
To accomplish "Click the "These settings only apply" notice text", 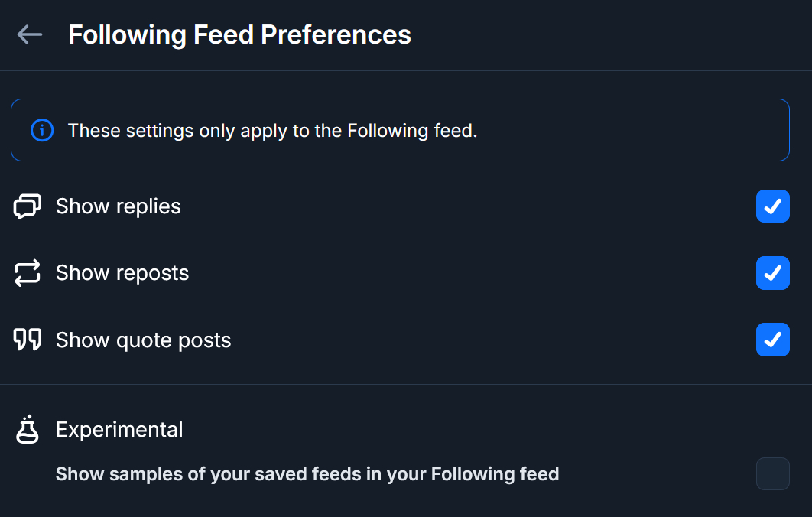I will tap(272, 131).
